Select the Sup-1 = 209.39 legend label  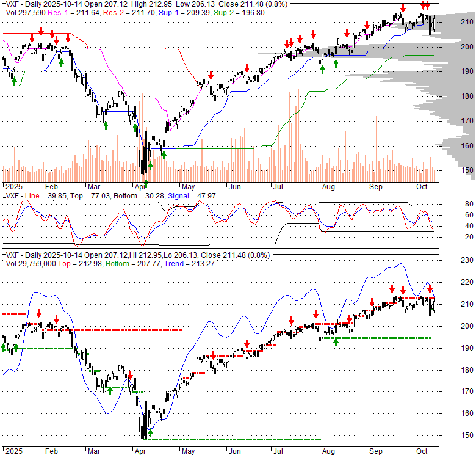point(185,13)
